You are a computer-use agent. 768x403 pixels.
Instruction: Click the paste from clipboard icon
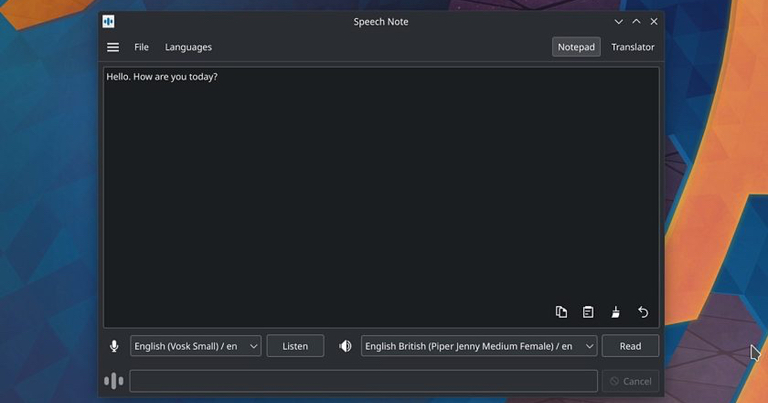(588, 312)
